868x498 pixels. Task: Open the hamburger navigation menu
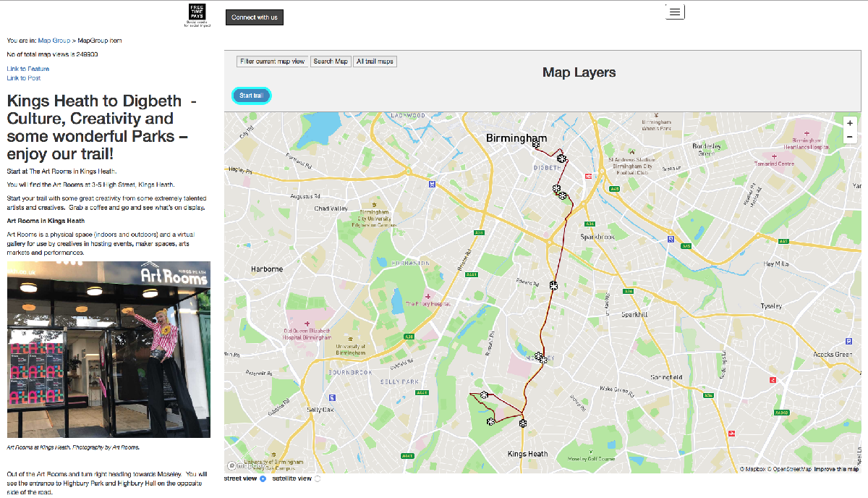pyautogui.click(x=674, y=12)
